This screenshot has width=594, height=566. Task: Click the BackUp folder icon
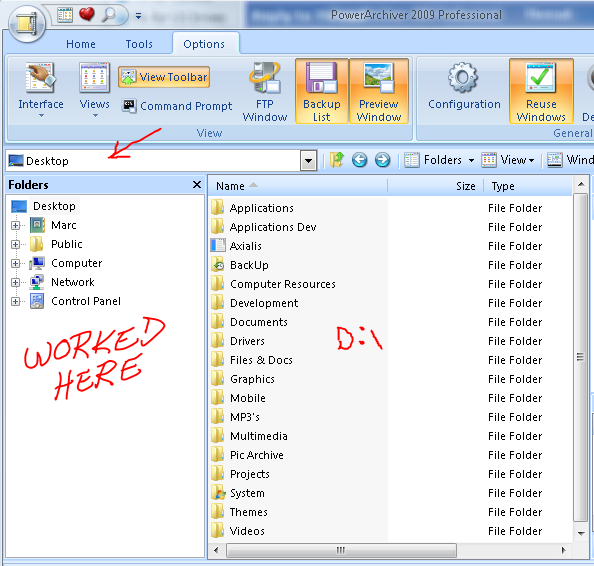218,264
